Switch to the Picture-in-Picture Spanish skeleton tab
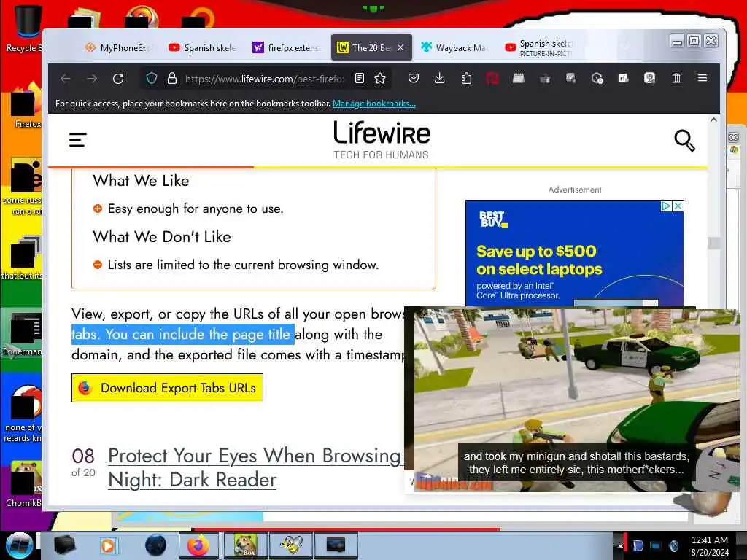This screenshot has width=747, height=560. pos(538,47)
